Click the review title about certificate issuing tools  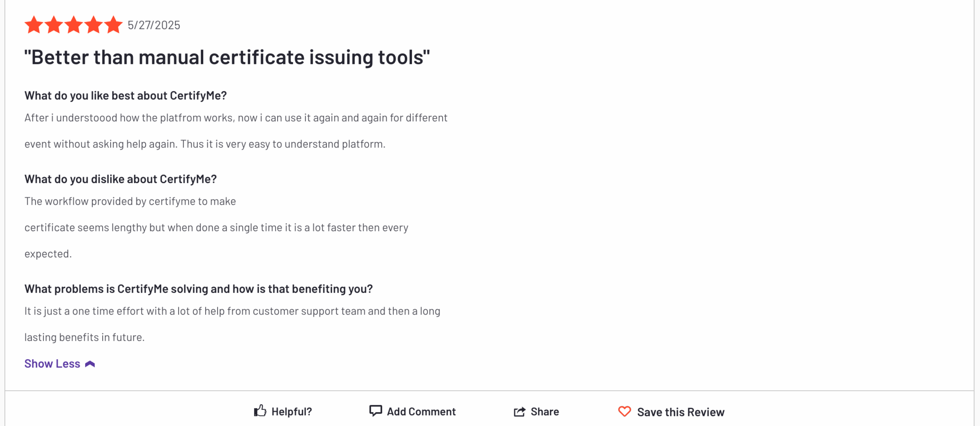click(x=227, y=57)
